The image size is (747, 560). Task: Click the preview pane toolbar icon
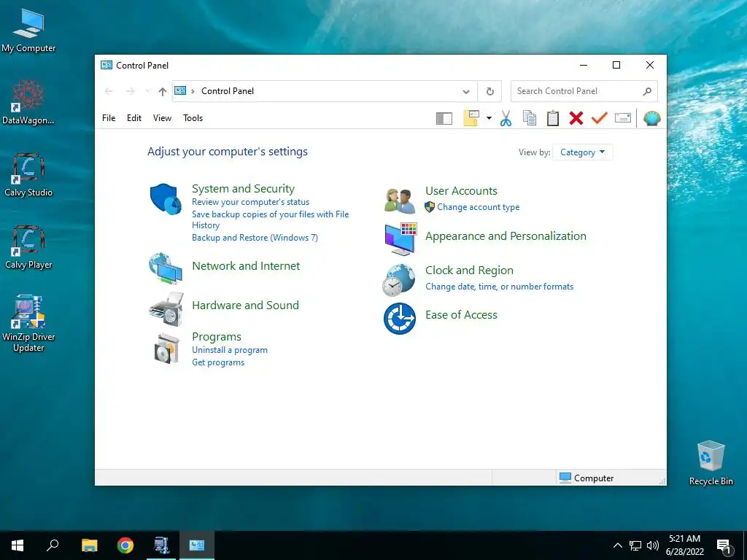click(x=444, y=118)
